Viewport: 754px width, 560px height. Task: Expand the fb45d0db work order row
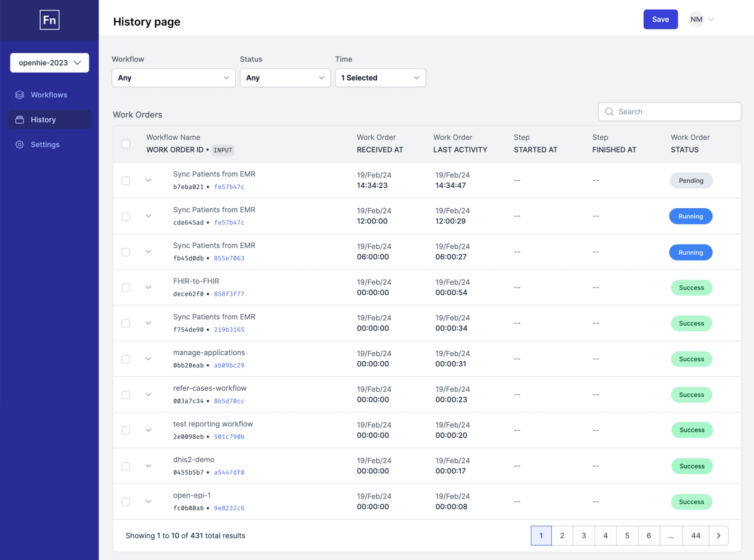pos(148,252)
